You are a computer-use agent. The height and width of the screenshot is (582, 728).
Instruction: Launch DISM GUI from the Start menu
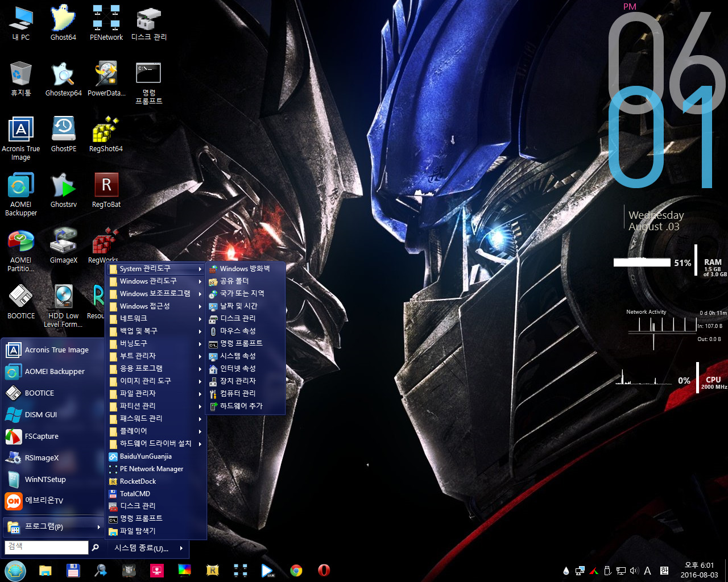(53, 415)
